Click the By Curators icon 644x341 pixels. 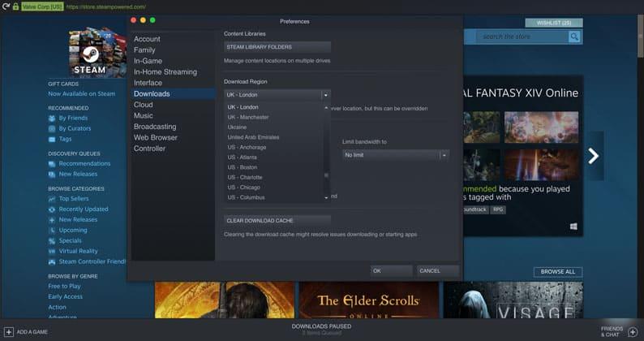click(x=52, y=129)
